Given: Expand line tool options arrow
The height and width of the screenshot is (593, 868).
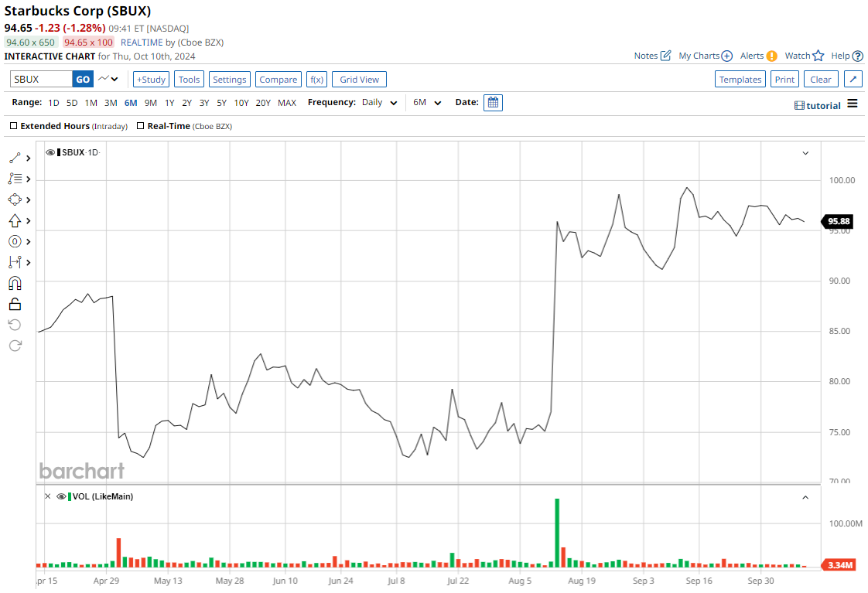Looking at the screenshot, I should tap(28, 158).
